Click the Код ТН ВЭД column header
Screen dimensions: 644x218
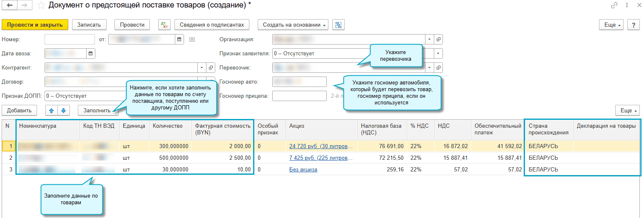[x=99, y=130]
